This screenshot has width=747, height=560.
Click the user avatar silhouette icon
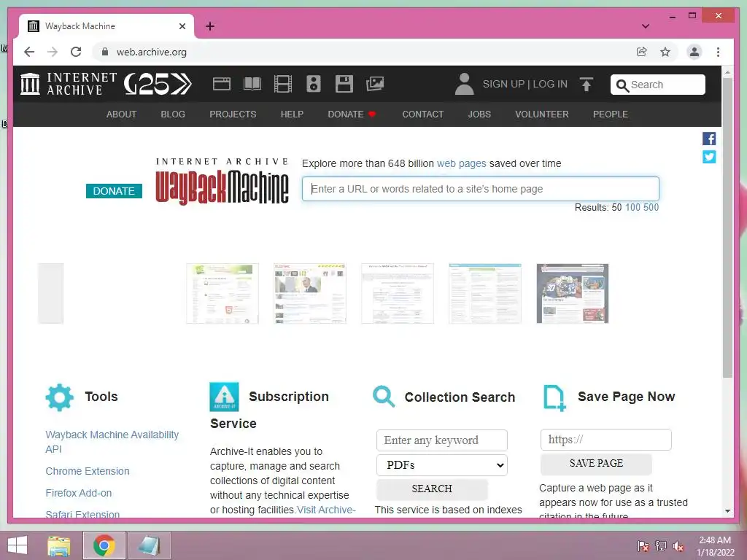tap(464, 85)
